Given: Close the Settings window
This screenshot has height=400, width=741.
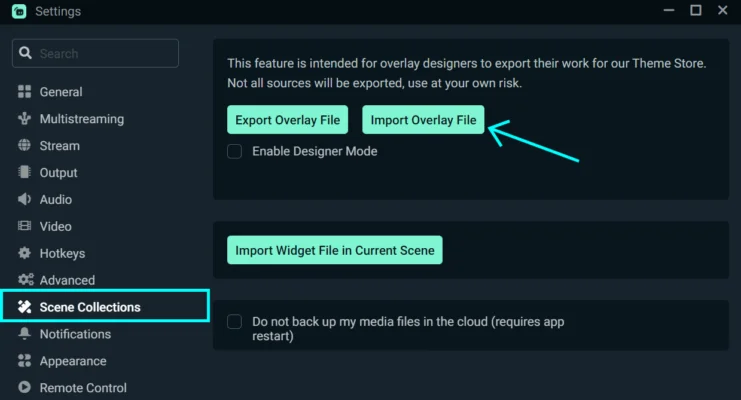Looking at the screenshot, I should pyautogui.click(x=723, y=11).
